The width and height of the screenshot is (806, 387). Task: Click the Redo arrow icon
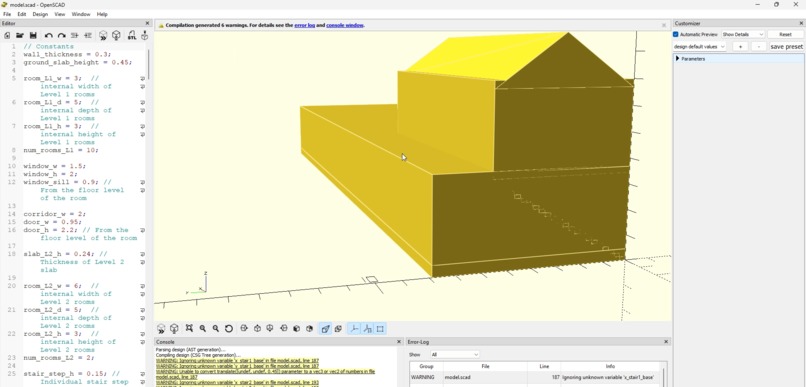(62, 35)
